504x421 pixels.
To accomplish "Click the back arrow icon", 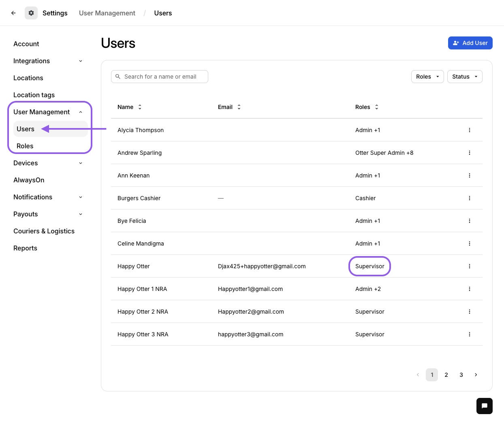I will coord(13,13).
